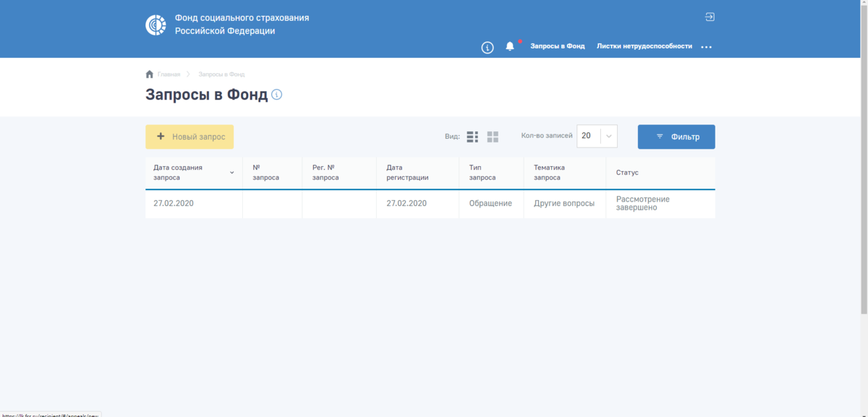Switch to list view layout
This screenshot has width=868, height=417.
point(472,137)
